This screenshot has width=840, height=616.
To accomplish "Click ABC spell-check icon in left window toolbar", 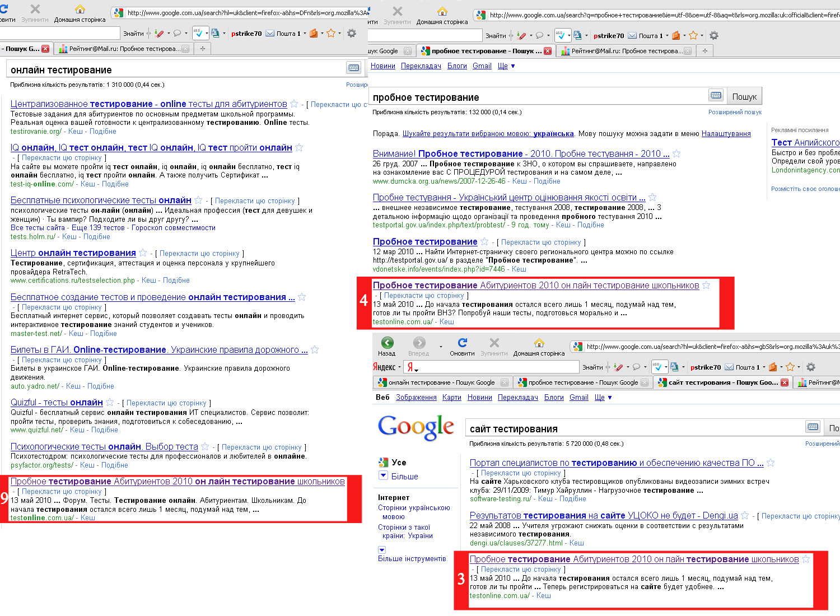I will coord(198,34).
